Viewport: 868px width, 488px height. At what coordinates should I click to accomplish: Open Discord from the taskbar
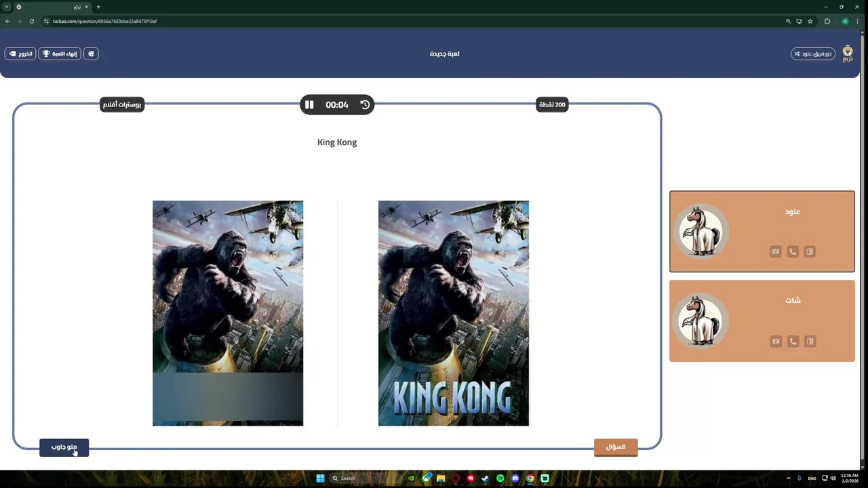point(515,478)
